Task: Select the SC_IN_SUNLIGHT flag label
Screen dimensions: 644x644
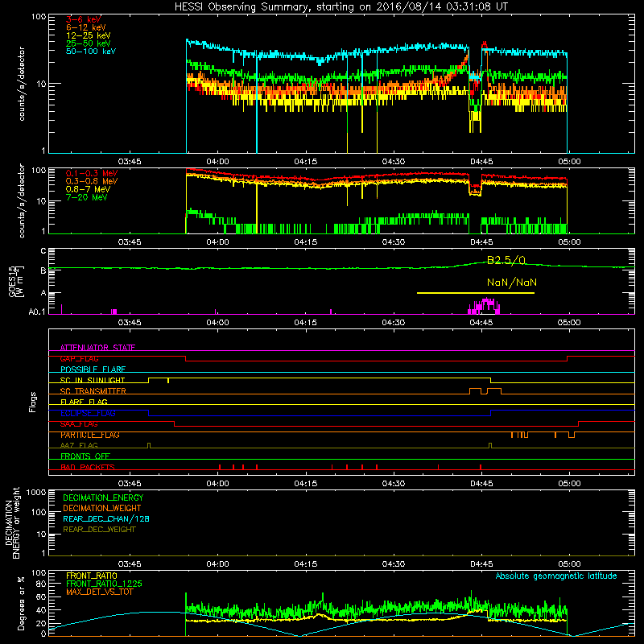Action: 93,380
